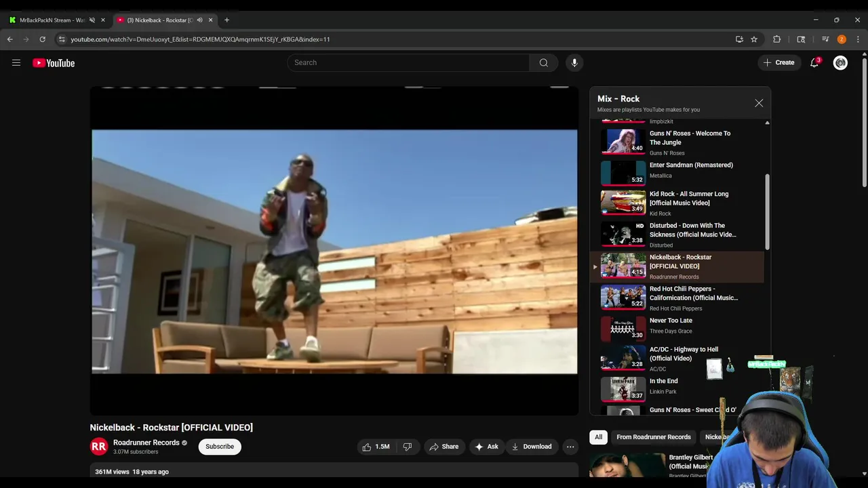868x488 pixels.
Task: Open the media control icon in Chrome toolbar
Action: coord(825,39)
